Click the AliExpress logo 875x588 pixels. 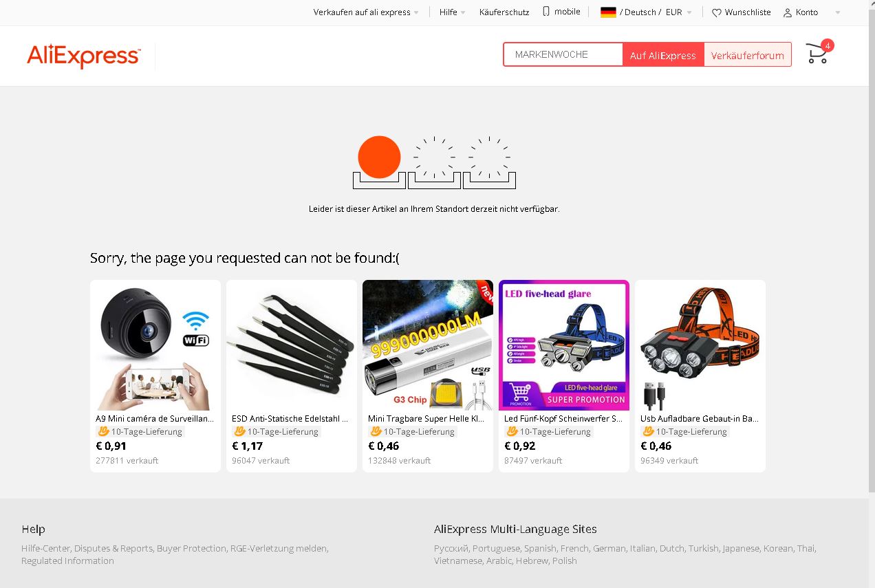click(x=84, y=56)
